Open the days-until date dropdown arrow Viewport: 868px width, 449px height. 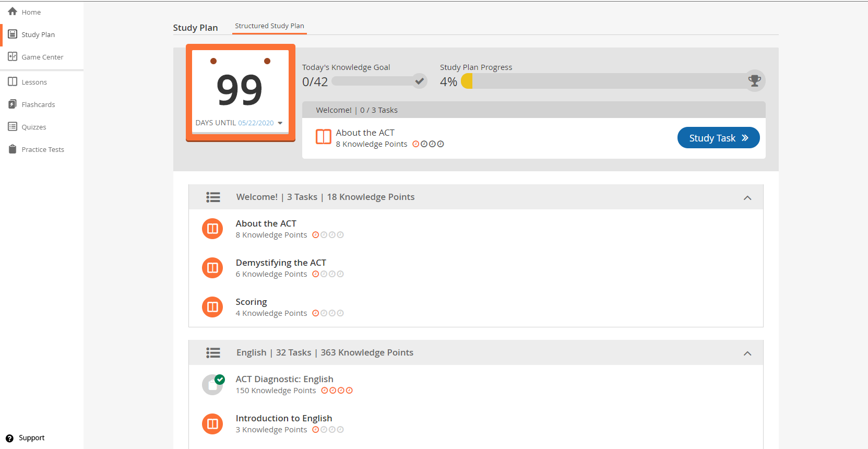(280, 123)
